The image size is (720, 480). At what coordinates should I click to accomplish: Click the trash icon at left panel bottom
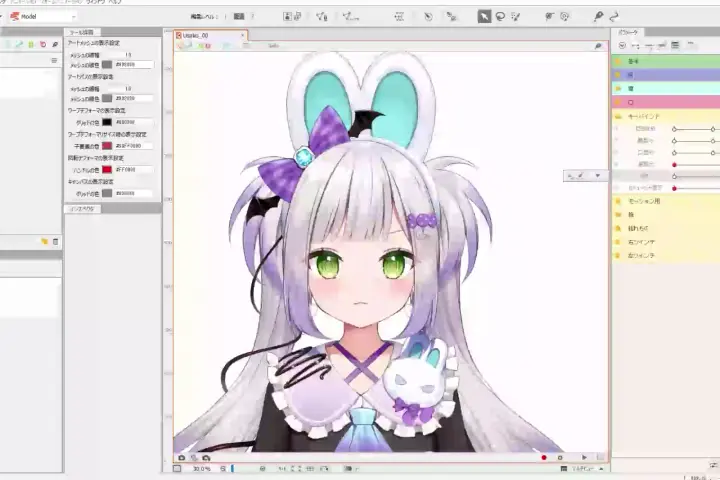click(56, 241)
